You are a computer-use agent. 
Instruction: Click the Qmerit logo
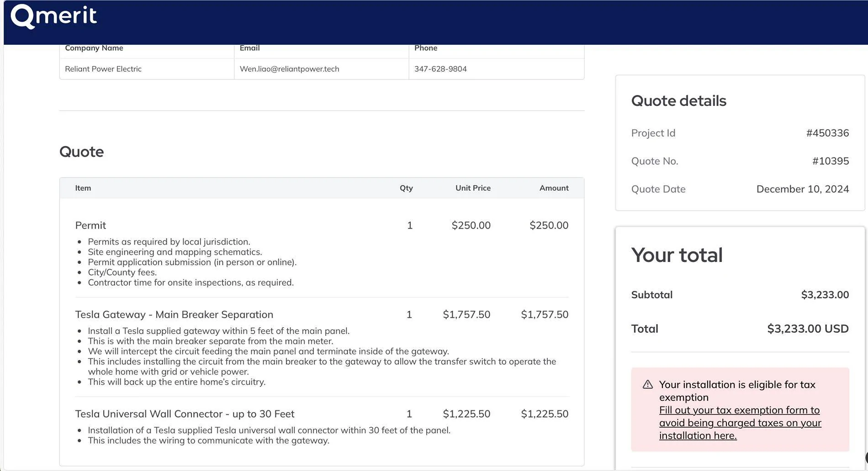[53, 16]
